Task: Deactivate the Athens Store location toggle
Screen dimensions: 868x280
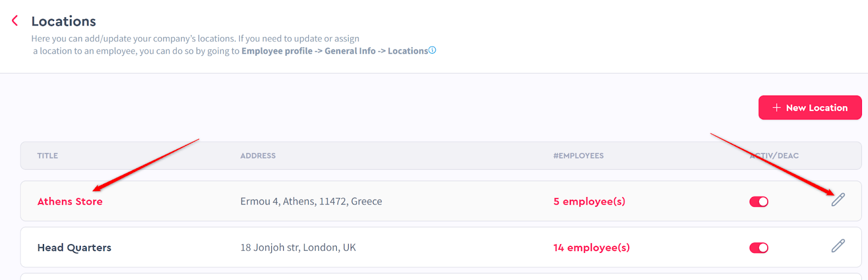Action: [758, 202]
